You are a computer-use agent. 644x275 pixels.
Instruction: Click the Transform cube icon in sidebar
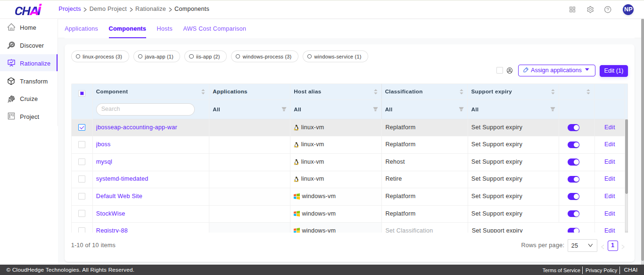(x=11, y=81)
